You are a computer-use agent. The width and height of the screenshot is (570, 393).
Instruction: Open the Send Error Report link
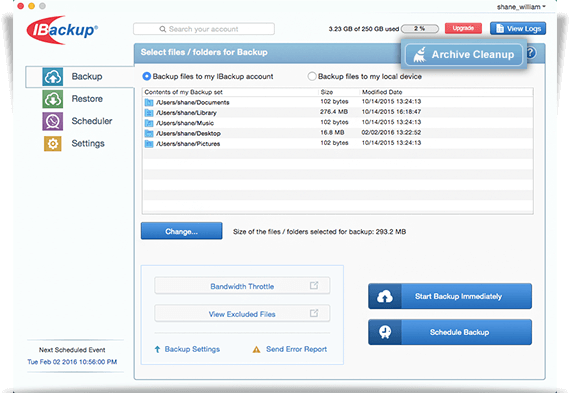(296, 349)
